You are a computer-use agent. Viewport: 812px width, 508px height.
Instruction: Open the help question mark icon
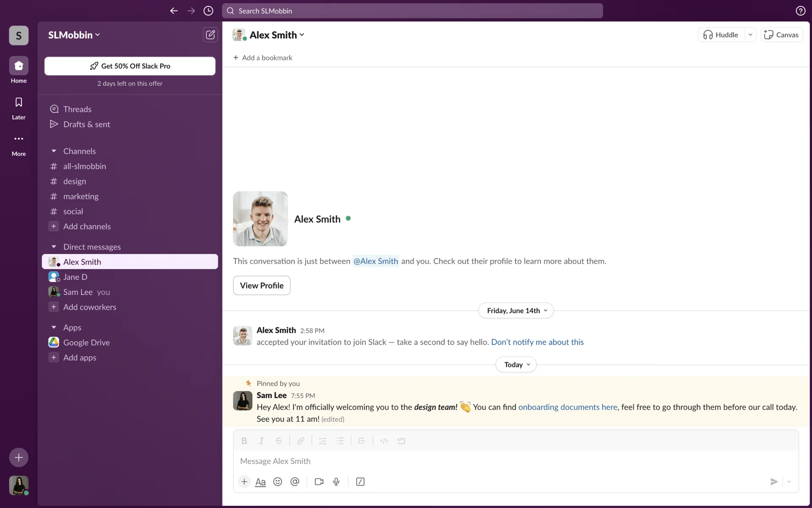coord(800,11)
